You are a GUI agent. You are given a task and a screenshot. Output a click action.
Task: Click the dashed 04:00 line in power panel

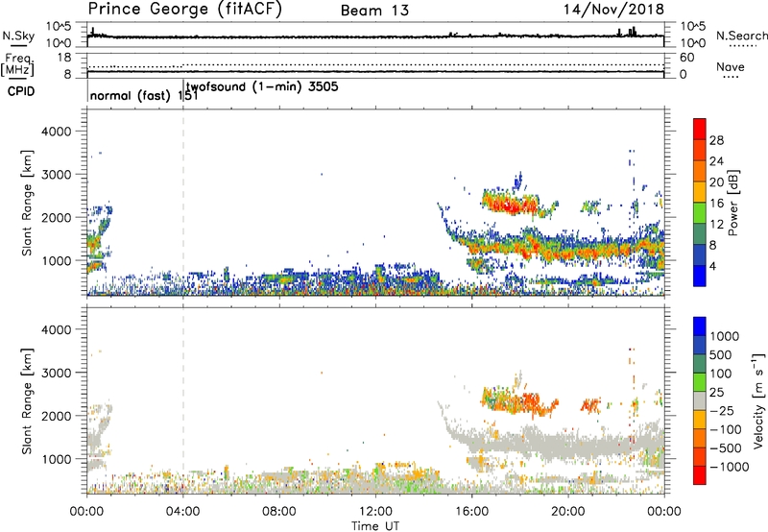[183, 202]
